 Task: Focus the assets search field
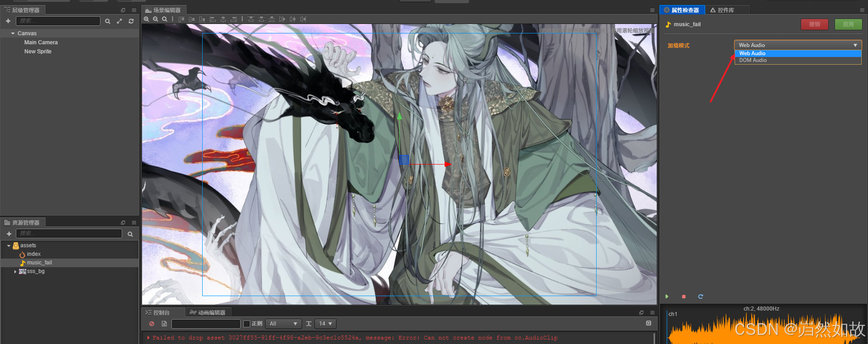[x=69, y=233]
